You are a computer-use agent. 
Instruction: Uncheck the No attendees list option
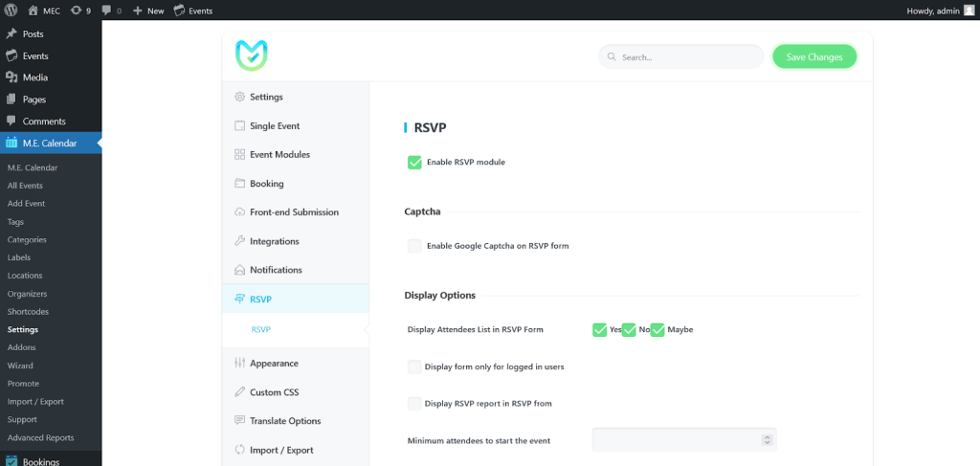(629, 330)
